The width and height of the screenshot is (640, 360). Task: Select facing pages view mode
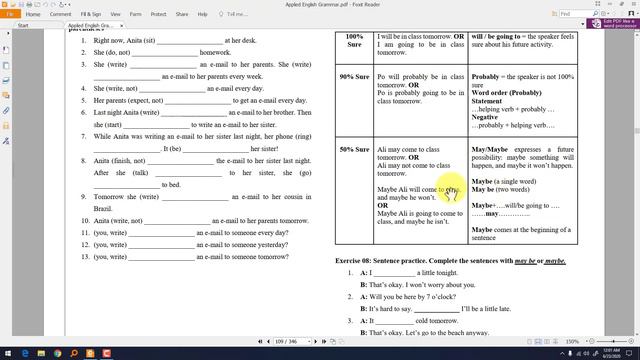coord(547,341)
